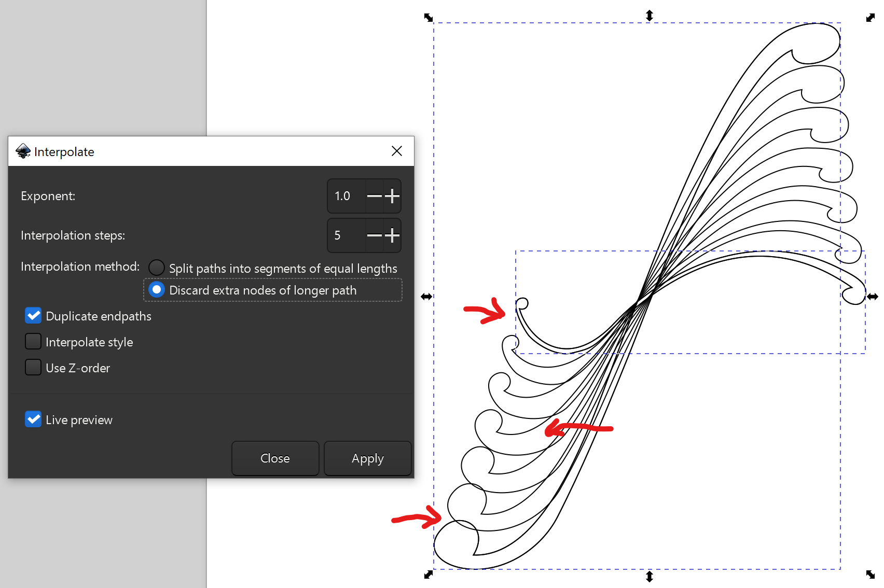Click the top-center scale handle of selection
The height and width of the screenshot is (588, 884).
[x=650, y=16]
